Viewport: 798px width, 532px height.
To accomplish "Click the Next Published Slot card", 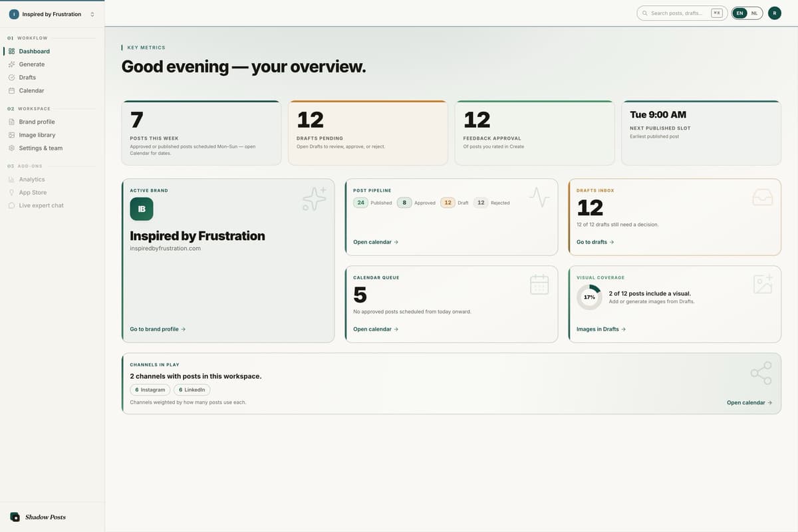I will pyautogui.click(x=701, y=133).
